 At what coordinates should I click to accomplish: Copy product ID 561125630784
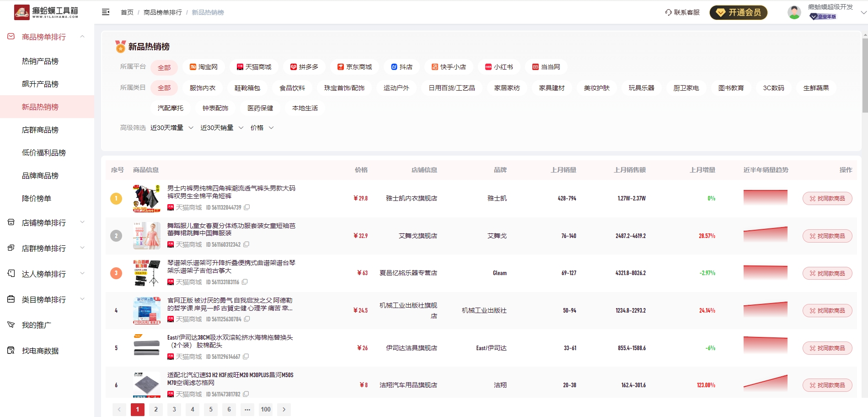(x=247, y=319)
